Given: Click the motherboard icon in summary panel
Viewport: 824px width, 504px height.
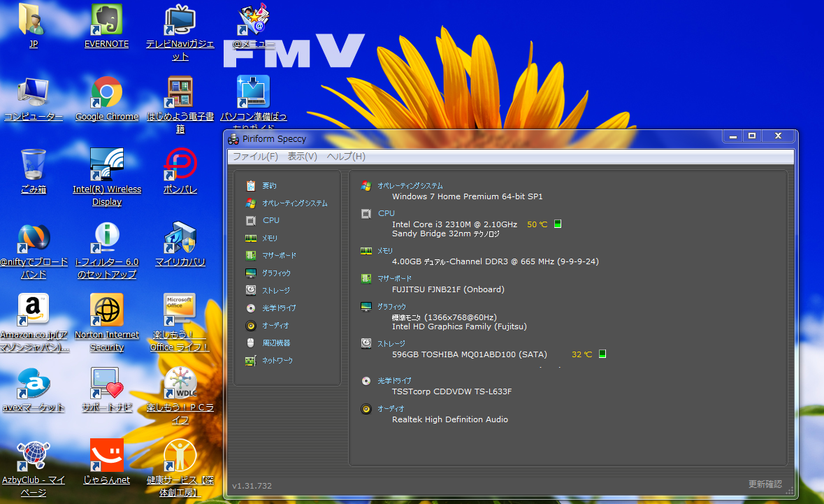Looking at the screenshot, I should pyautogui.click(x=366, y=278).
